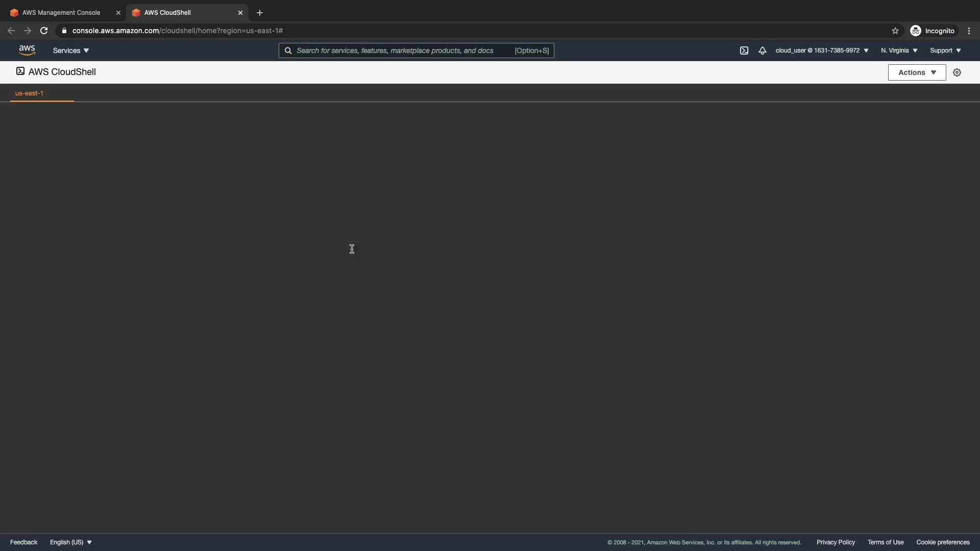Expand the Support menu
Viewport: 980px width, 551px height.
[x=945, y=51]
